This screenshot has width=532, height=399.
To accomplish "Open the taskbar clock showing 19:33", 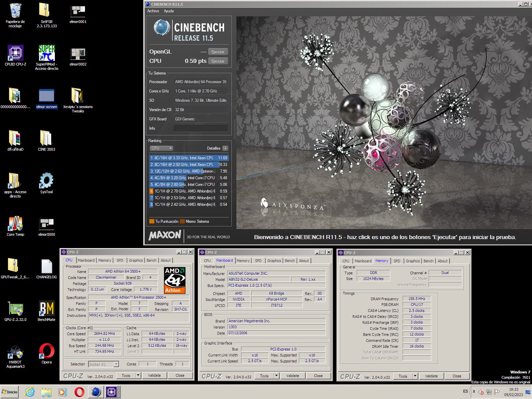I will (x=513, y=392).
